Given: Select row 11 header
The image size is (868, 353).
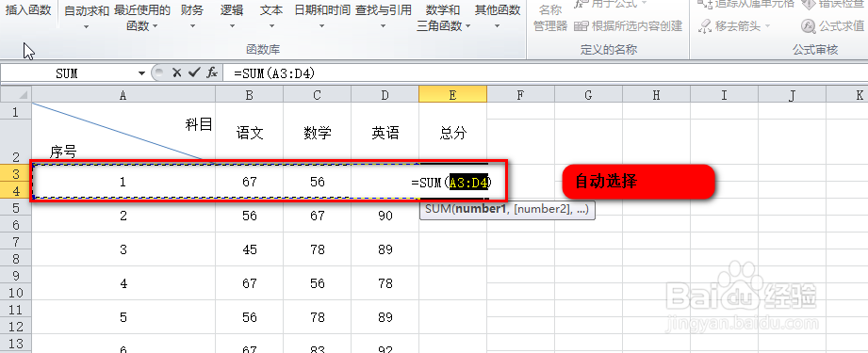Looking at the screenshot, I should 16,310.
